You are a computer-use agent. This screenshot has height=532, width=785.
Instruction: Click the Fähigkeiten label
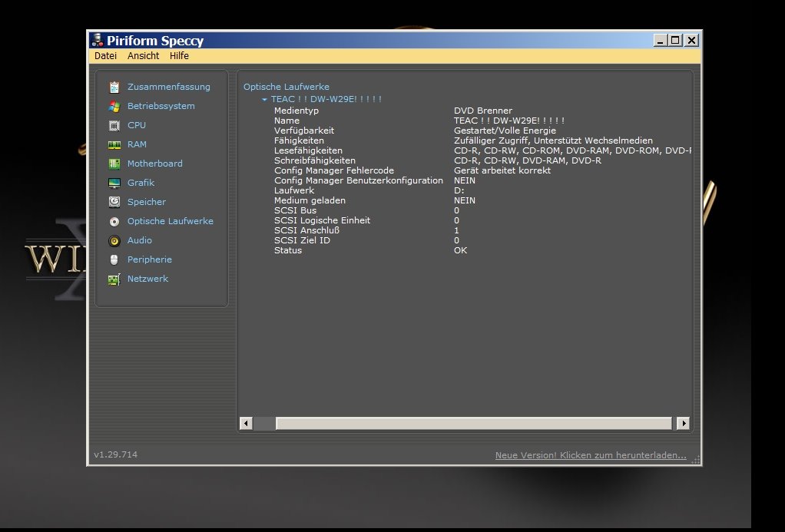[299, 140]
